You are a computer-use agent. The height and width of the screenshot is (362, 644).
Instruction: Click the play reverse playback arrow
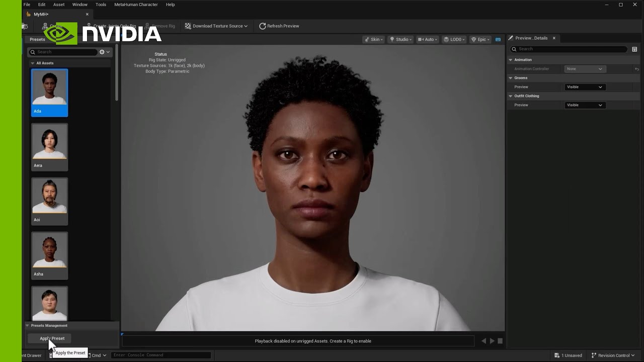click(484, 341)
